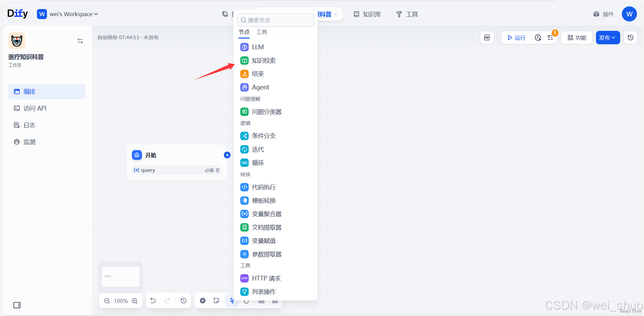Image resolution: width=644 pixels, height=316 pixels.
Task: Click the undo icon on the canvas toolbar
Action: 153,301
